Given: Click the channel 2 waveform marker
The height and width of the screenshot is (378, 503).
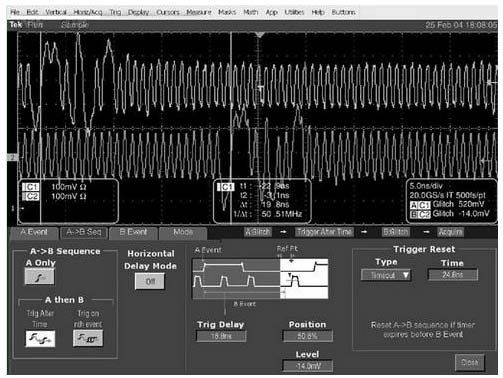Looking at the screenshot, I should [12, 157].
